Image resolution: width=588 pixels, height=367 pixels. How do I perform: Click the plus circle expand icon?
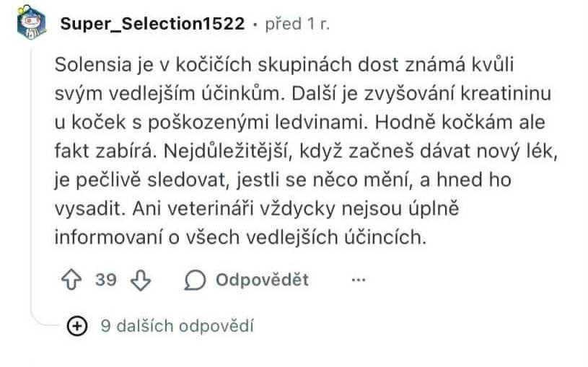76,326
